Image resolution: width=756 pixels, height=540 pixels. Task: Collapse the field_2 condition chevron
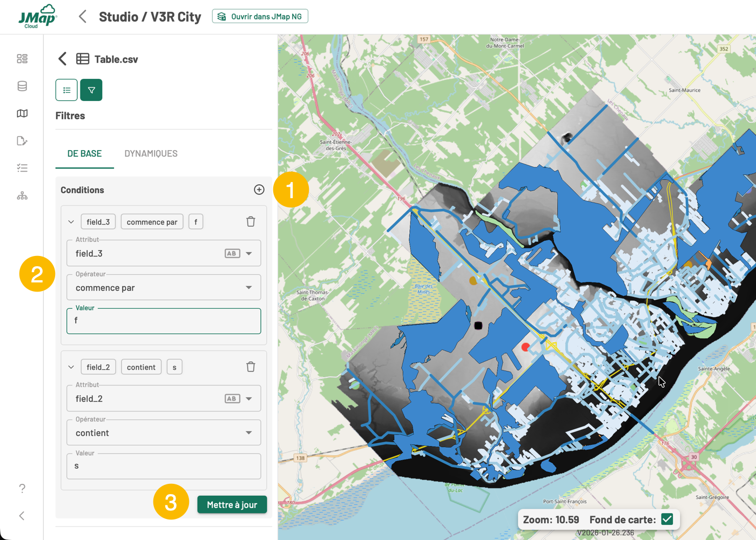pos(71,367)
